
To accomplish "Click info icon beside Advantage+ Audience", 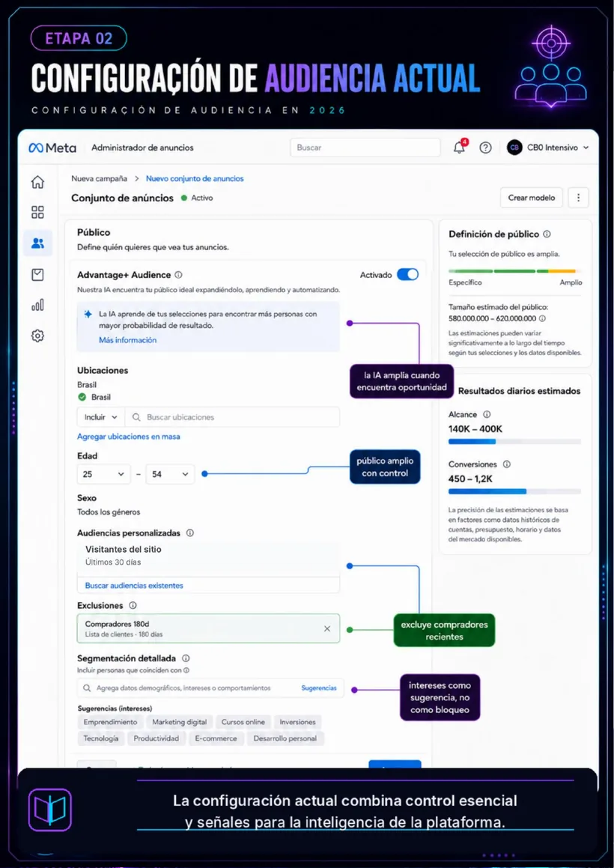I will [x=178, y=275].
